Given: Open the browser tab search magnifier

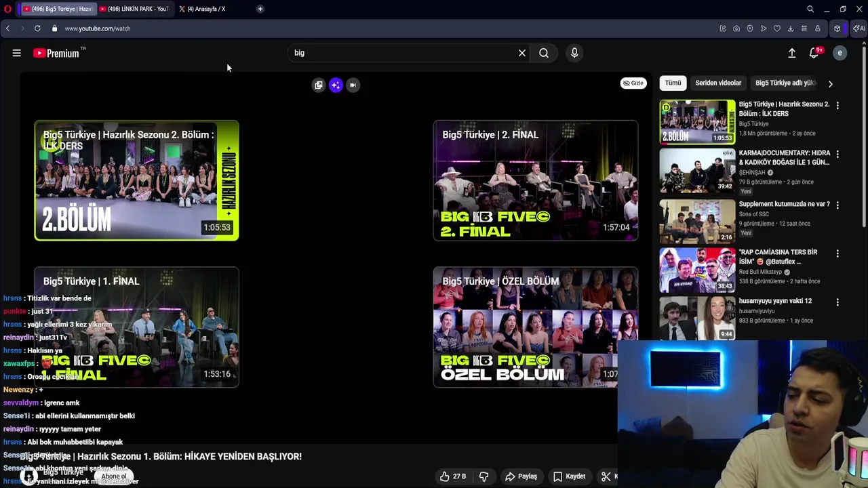Looking at the screenshot, I should coord(810,9).
